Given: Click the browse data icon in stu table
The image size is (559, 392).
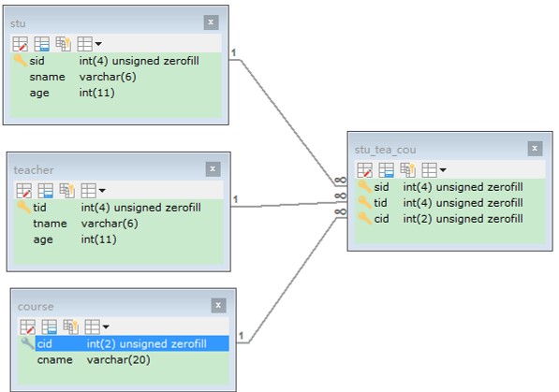Looking at the screenshot, I should pos(42,44).
